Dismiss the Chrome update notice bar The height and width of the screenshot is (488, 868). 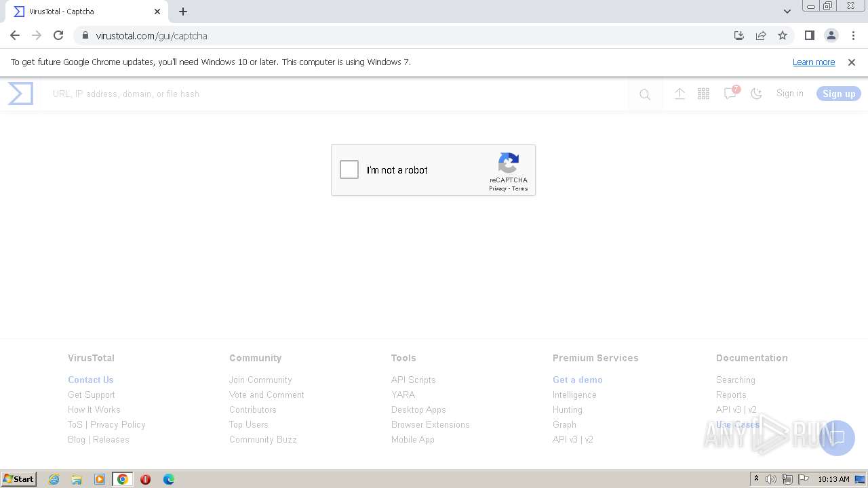click(x=852, y=62)
